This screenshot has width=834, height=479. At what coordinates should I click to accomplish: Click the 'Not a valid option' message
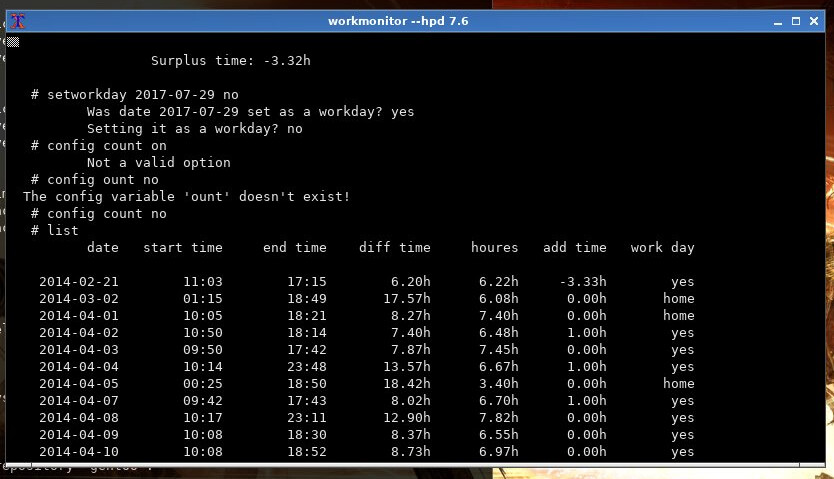click(158, 162)
